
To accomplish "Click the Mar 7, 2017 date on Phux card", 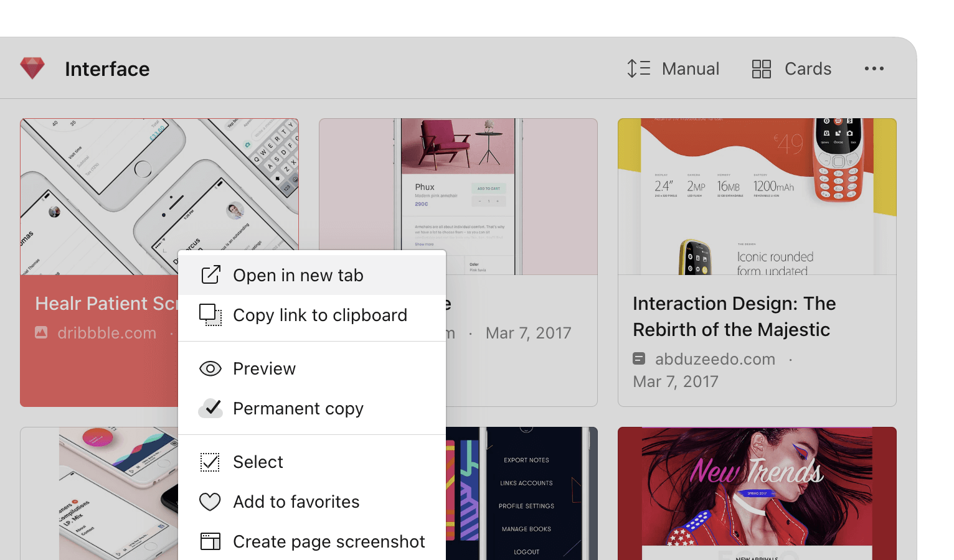I will [529, 333].
